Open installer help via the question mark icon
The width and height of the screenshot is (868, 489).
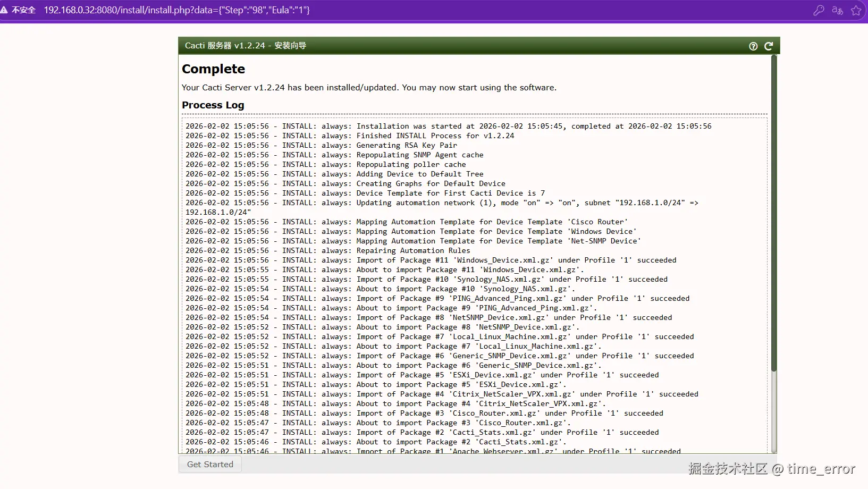753,46
